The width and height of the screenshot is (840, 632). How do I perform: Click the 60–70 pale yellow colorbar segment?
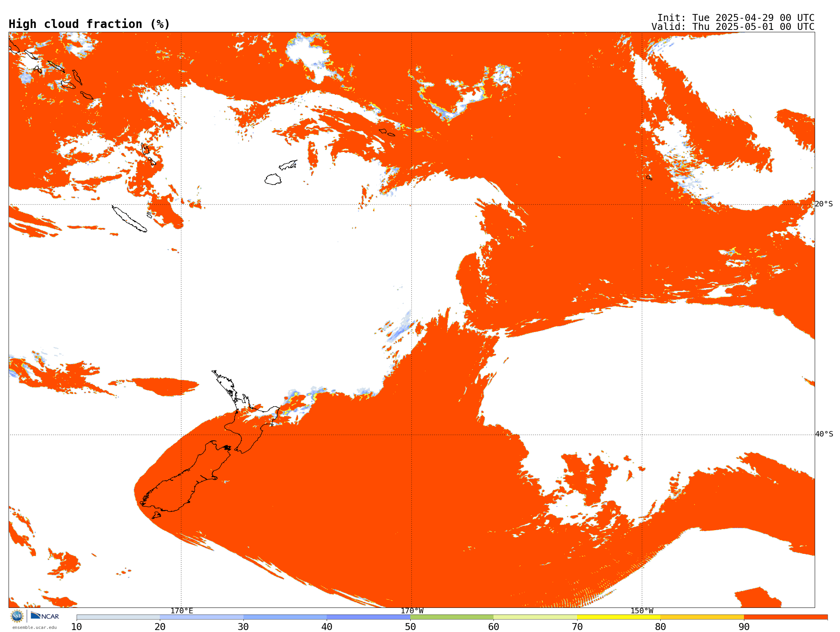(535, 617)
